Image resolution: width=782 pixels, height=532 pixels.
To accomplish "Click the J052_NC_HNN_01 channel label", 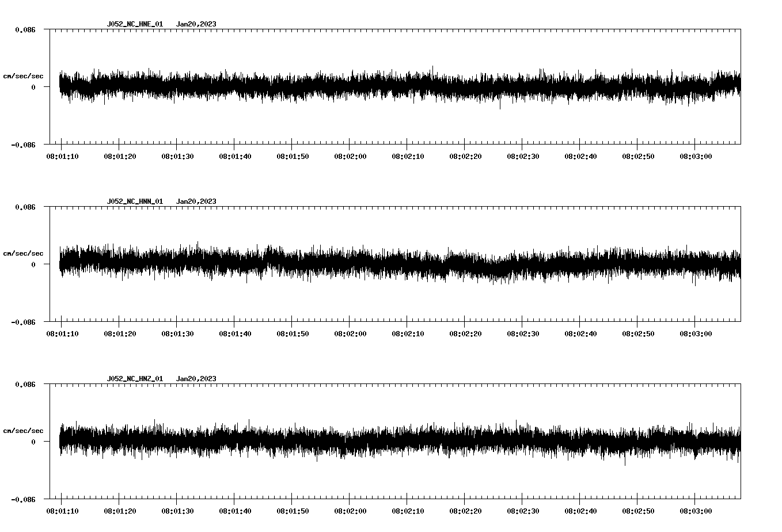I will pos(134,202).
